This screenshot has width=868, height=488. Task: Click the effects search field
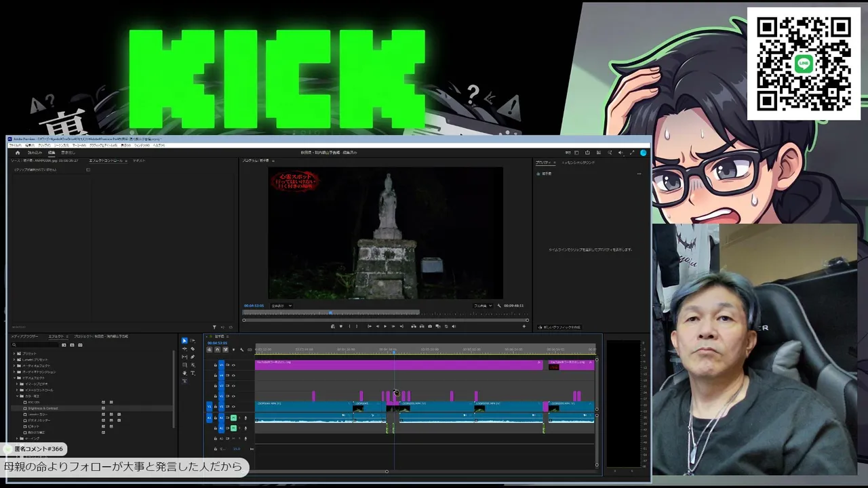click(35, 345)
